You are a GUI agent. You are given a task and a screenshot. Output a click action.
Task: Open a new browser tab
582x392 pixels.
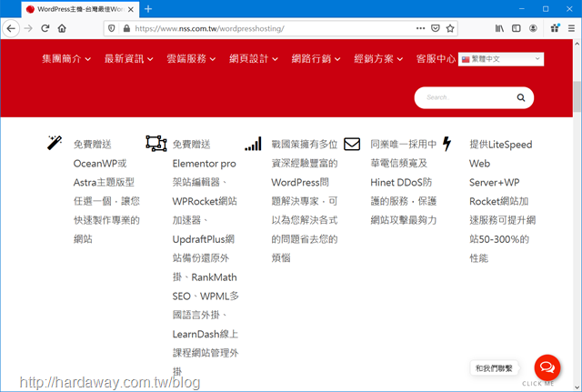point(148,9)
